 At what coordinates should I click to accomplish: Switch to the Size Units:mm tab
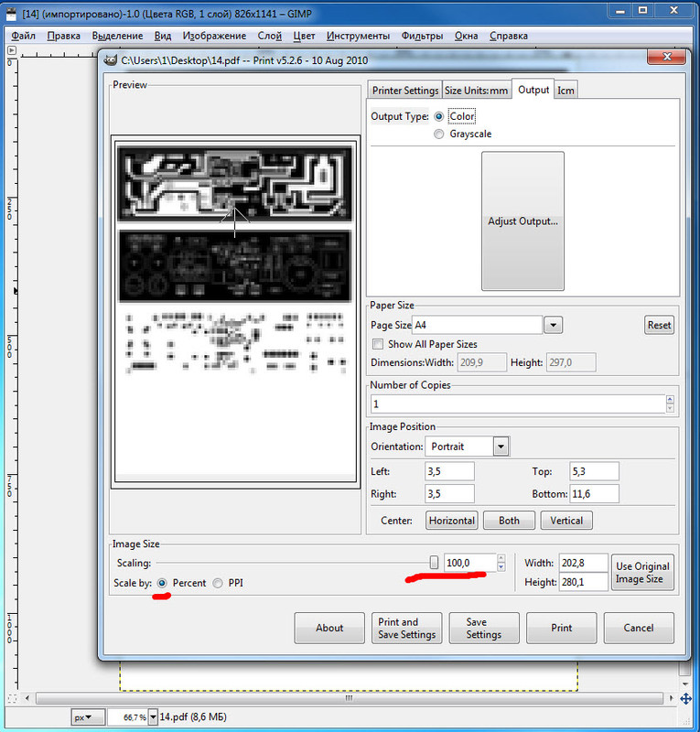coord(477,90)
